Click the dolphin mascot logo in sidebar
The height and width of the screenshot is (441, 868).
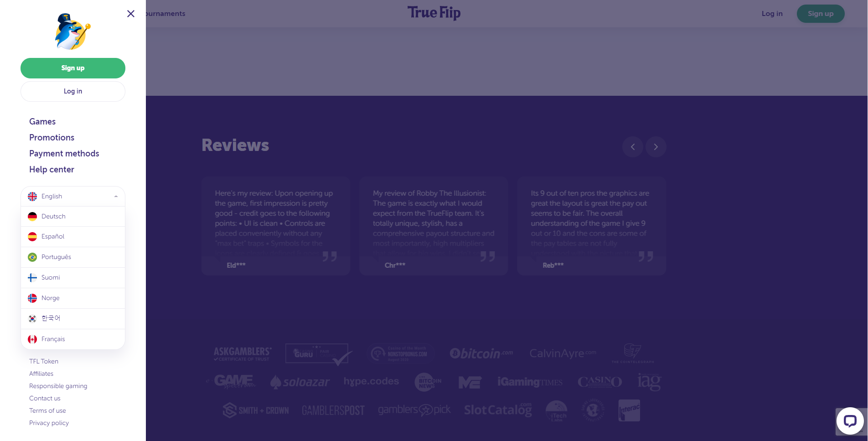(x=73, y=31)
